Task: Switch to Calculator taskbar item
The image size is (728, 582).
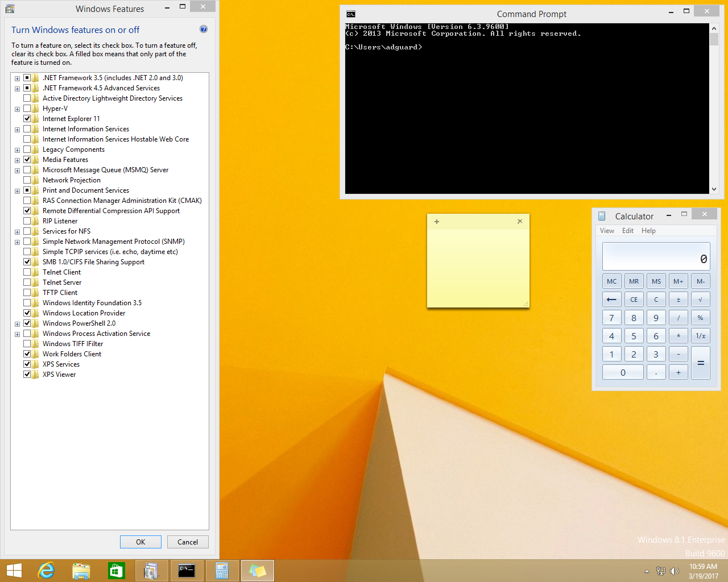Action: [x=222, y=571]
